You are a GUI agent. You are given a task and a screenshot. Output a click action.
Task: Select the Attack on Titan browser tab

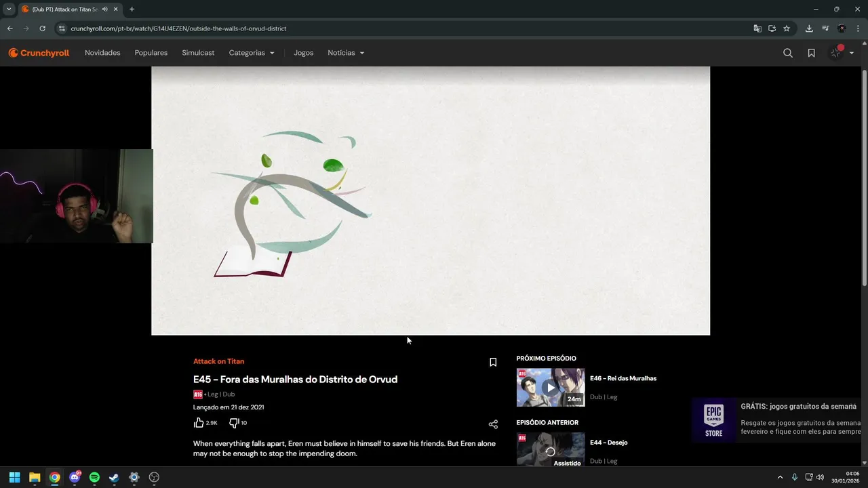64,9
